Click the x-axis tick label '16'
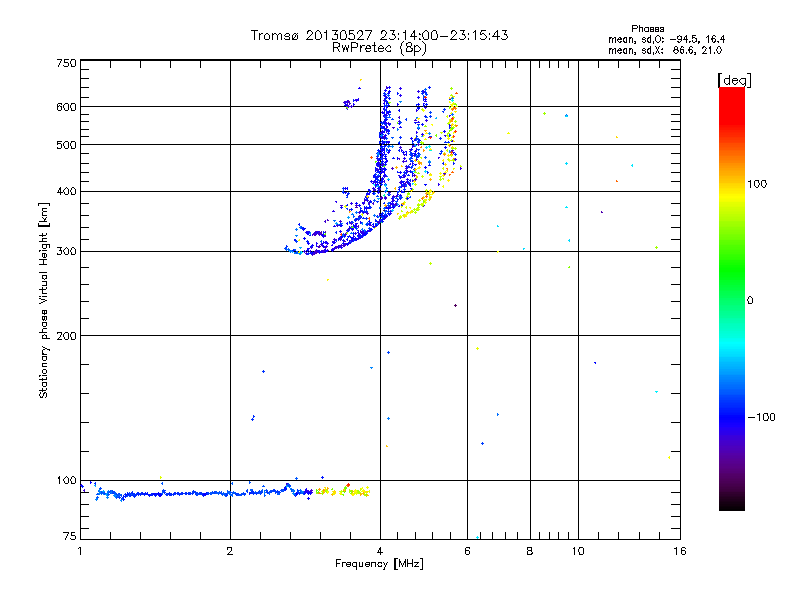Image resolution: width=800 pixels, height=600 pixels. click(x=680, y=551)
